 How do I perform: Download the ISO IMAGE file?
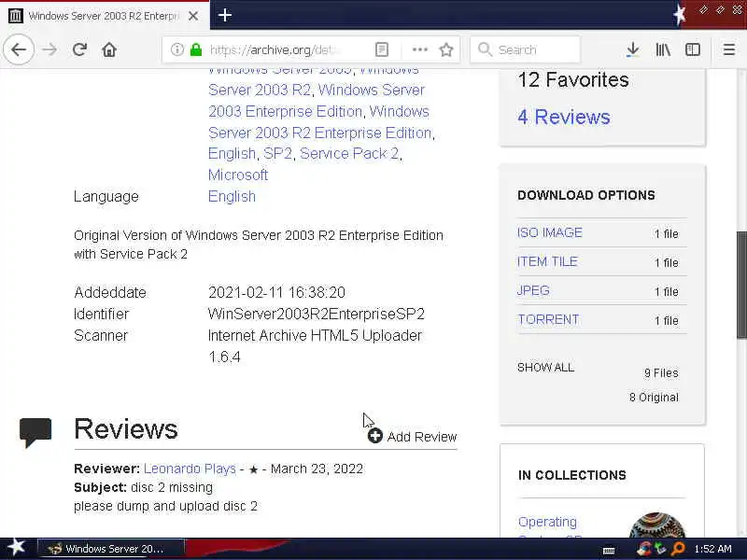click(550, 232)
